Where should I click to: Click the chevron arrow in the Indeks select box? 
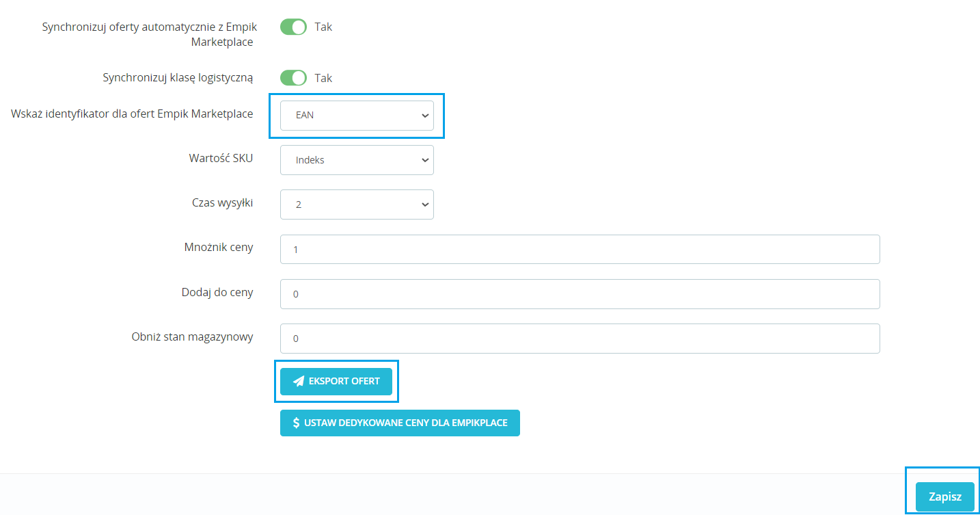click(x=424, y=160)
